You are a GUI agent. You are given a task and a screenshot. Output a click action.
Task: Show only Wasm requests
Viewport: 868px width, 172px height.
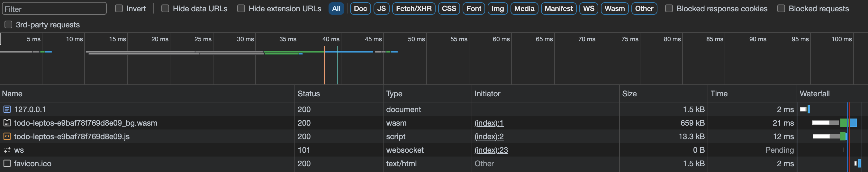pos(614,8)
